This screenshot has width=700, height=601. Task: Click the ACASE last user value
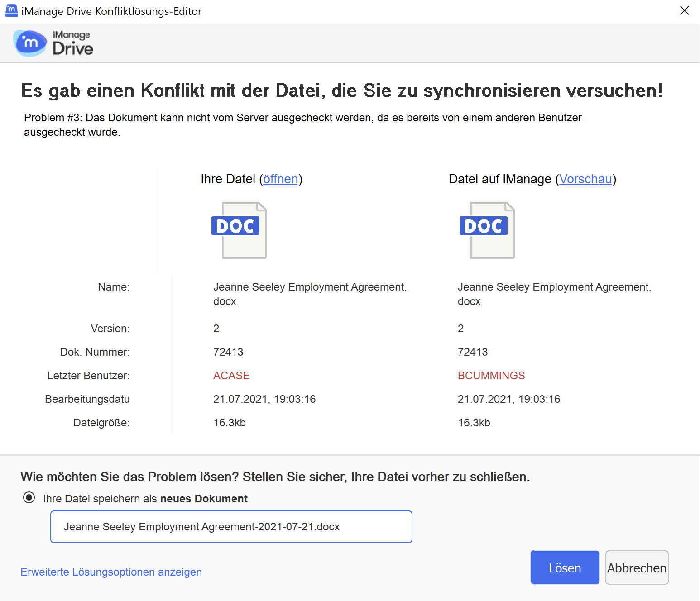[x=231, y=376]
